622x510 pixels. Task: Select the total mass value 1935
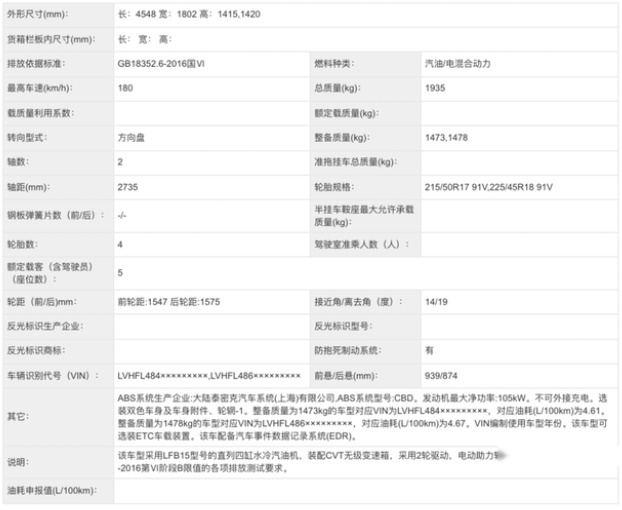click(x=435, y=88)
